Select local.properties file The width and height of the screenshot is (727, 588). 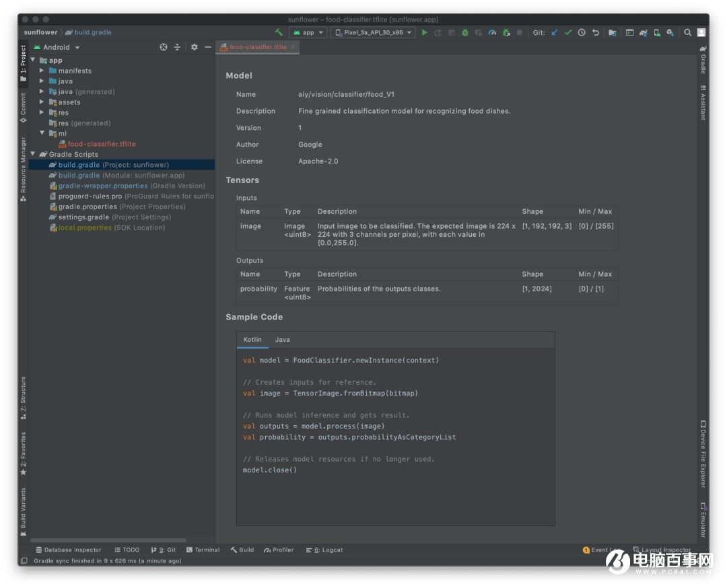click(x=106, y=227)
